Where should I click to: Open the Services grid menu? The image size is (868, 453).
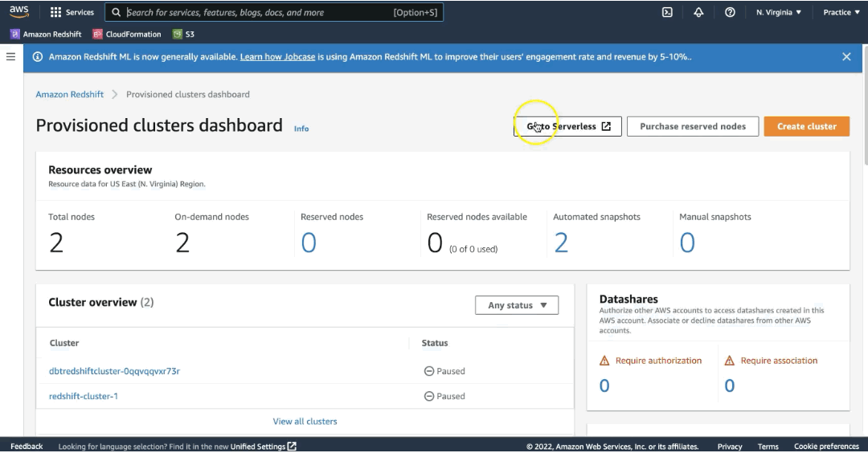(72, 12)
